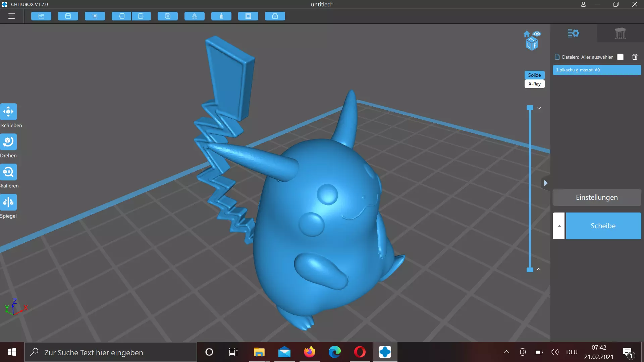Click the screenshot capture toolbar button
This screenshot has height=362, width=644.
tap(95, 16)
